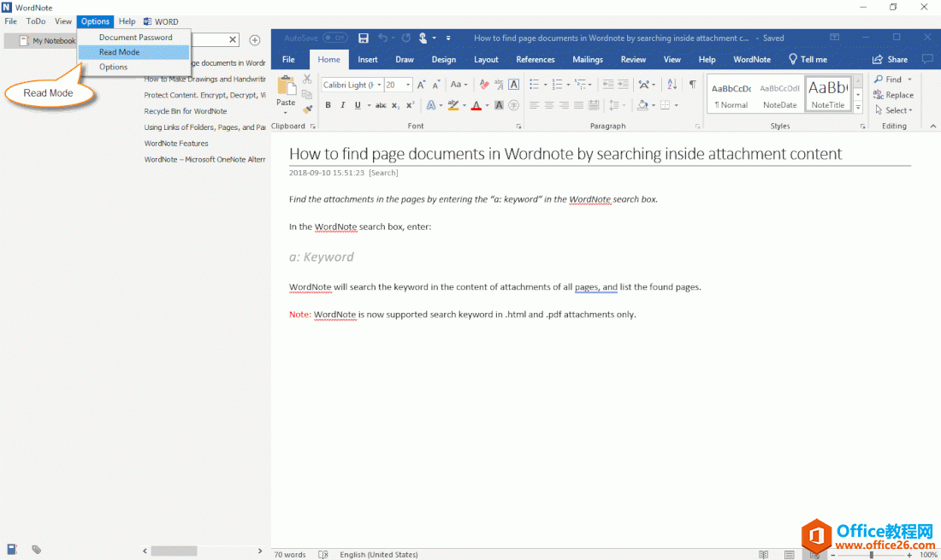This screenshot has width=941, height=560.
Task: Toggle strikethrough formatting
Action: point(381,105)
